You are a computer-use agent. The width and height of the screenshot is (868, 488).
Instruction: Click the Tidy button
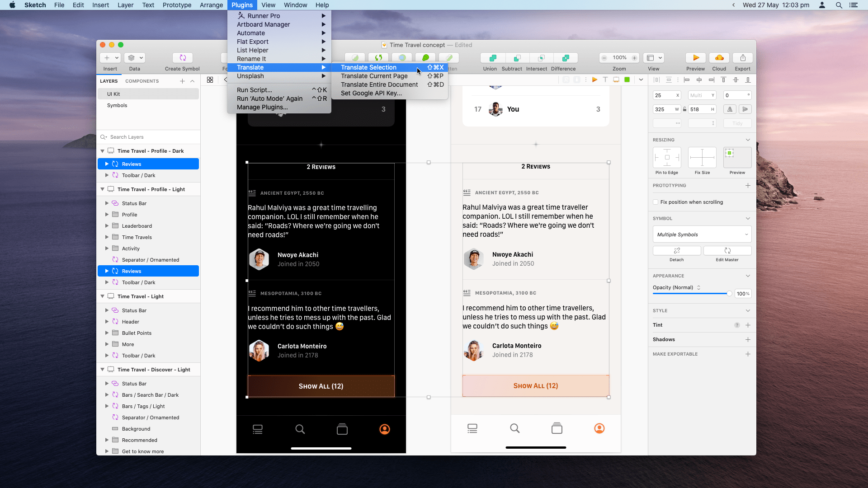click(737, 123)
